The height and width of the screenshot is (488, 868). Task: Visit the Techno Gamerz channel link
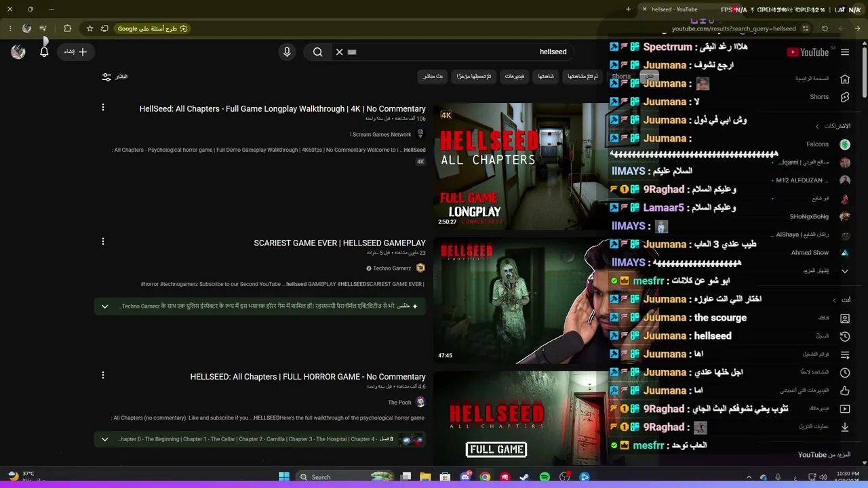pyautogui.click(x=392, y=268)
